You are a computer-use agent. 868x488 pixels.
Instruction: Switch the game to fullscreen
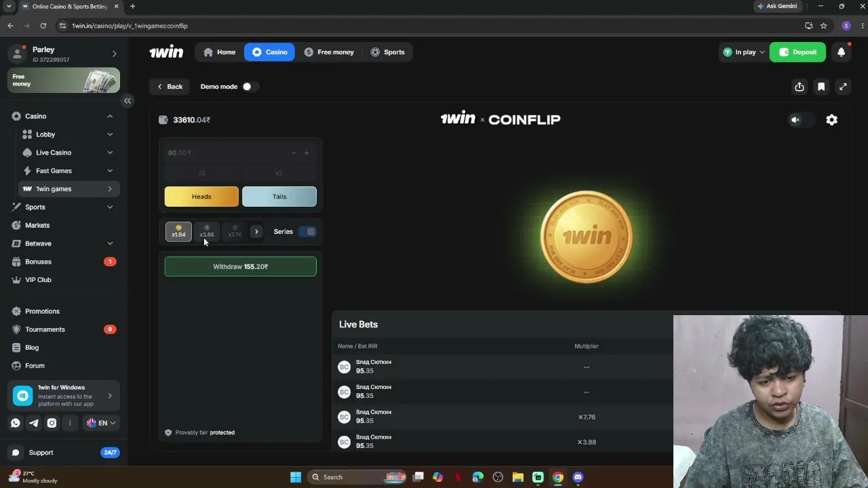tap(843, 87)
